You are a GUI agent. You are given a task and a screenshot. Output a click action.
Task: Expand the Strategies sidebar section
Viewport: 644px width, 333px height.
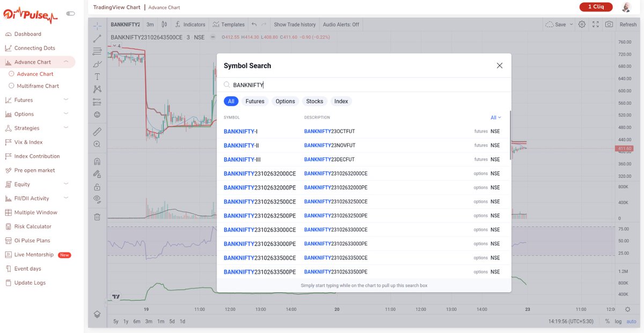[x=66, y=128]
